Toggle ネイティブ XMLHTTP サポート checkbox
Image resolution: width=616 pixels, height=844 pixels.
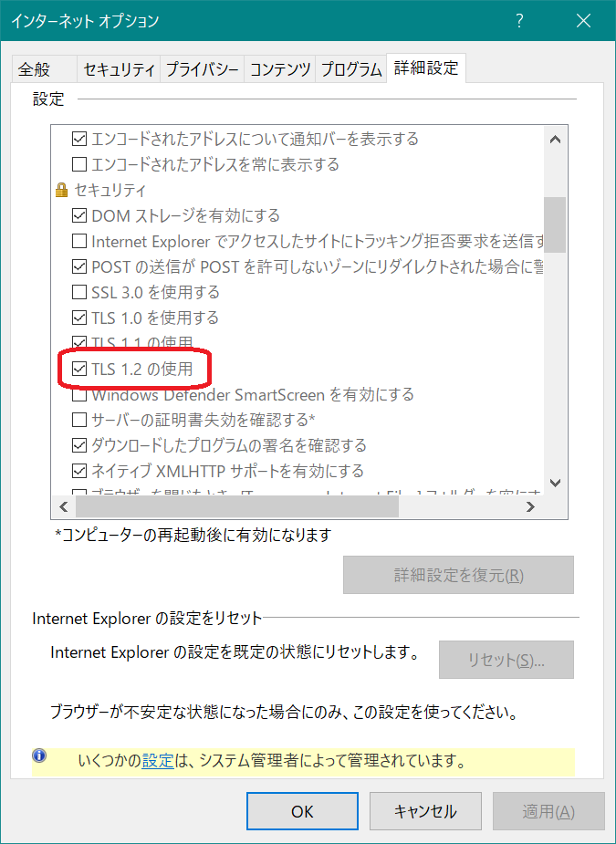click(x=79, y=471)
